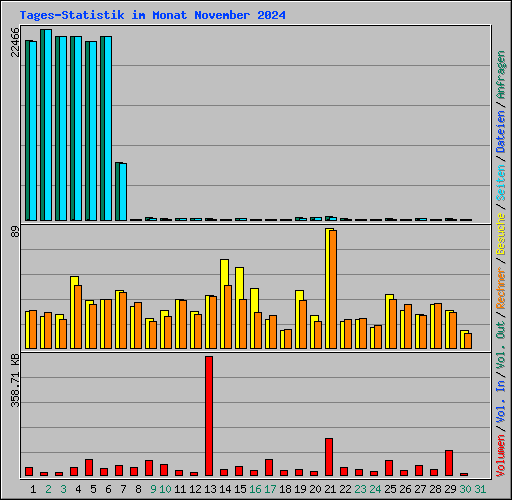The image size is (512, 500).
Task: Click the x-axis day label "14"
Action: (x=225, y=489)
